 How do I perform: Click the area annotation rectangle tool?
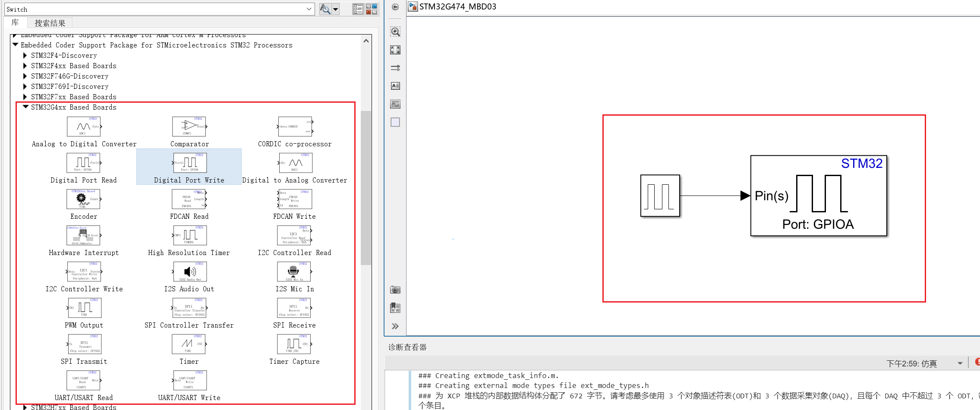coord(395,122)
